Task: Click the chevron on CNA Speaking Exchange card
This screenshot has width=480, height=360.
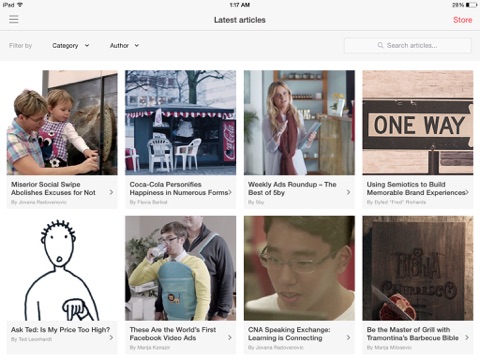Action: coord(348,338)
